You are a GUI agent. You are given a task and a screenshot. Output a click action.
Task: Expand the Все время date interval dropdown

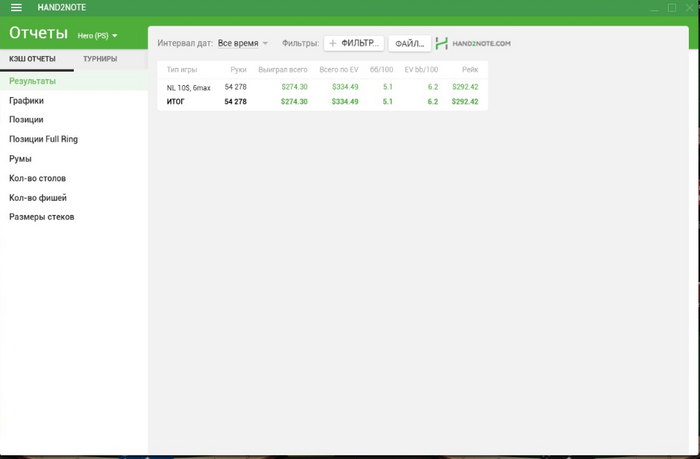[243, 43]
